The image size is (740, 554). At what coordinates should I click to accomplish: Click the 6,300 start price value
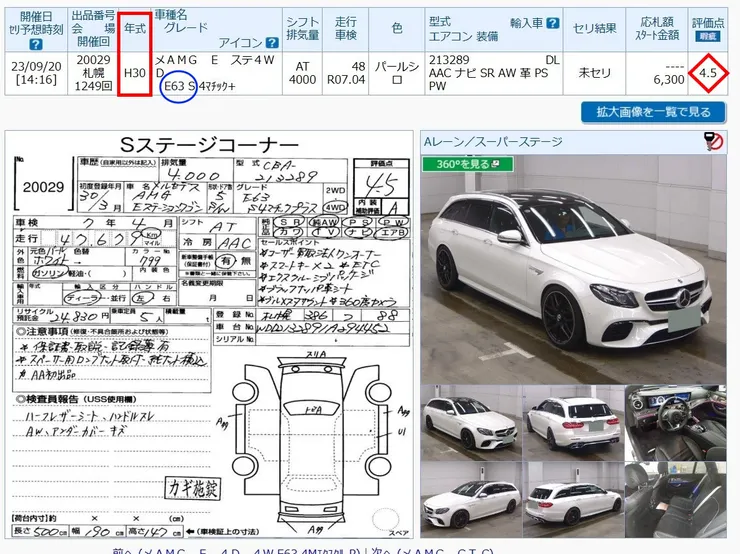669,80
